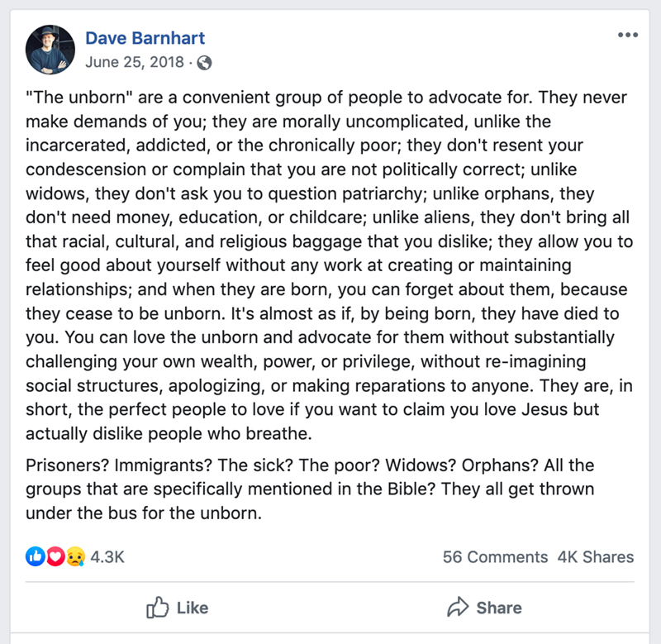Image resolution: width=661 pixels, height=644 pixels.
Task: Show who reacted via 4.3K count
Action: (107, 556)
